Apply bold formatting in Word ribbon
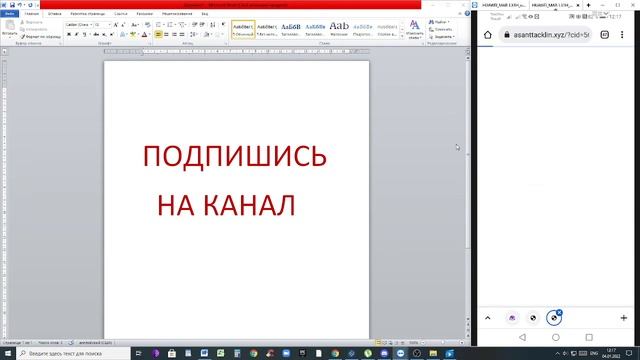Viewport: 640px width, 360px height. click(x=69, y=35)
